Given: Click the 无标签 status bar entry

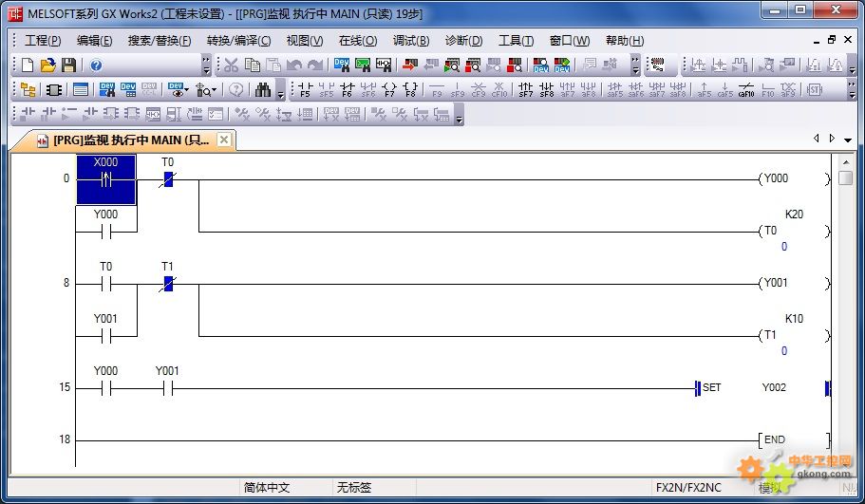Looking at the screenshot, I should click(354, 488).
